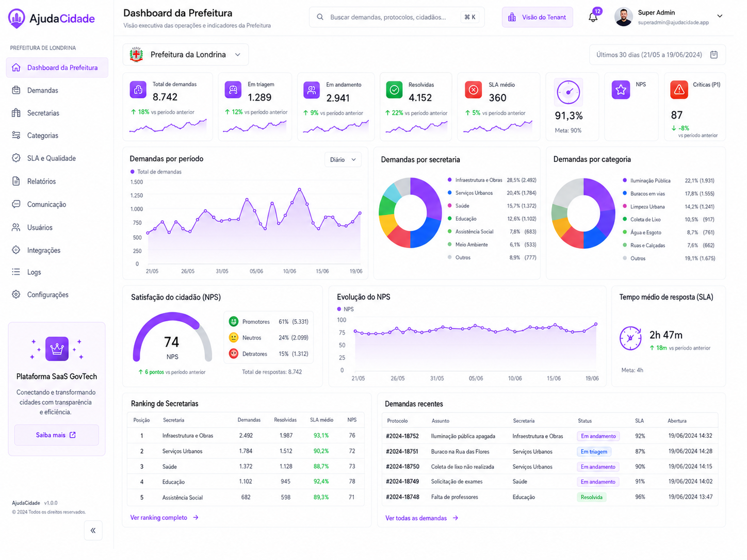Click the search magnifier icon
The height and width of the screenshot is (560, 747).
320,17
